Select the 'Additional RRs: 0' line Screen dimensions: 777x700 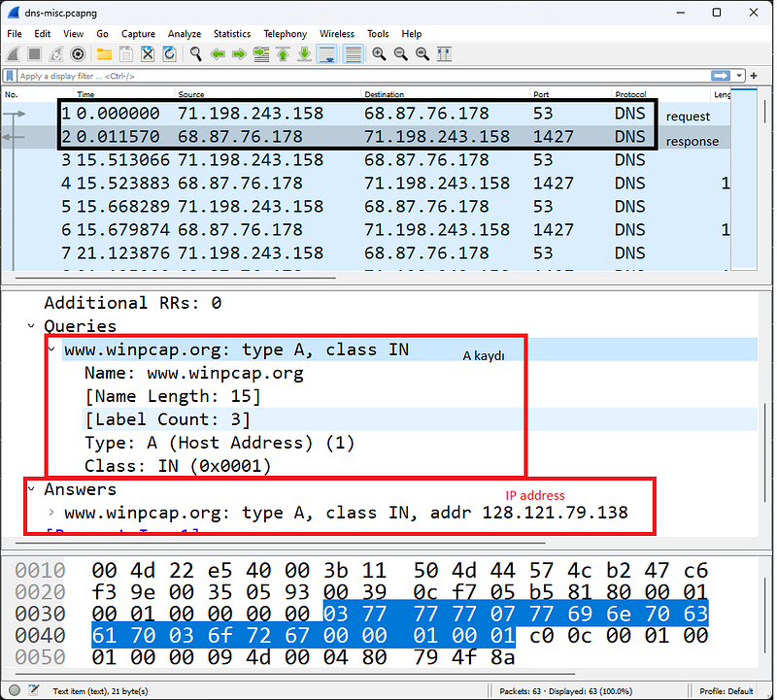133,303
